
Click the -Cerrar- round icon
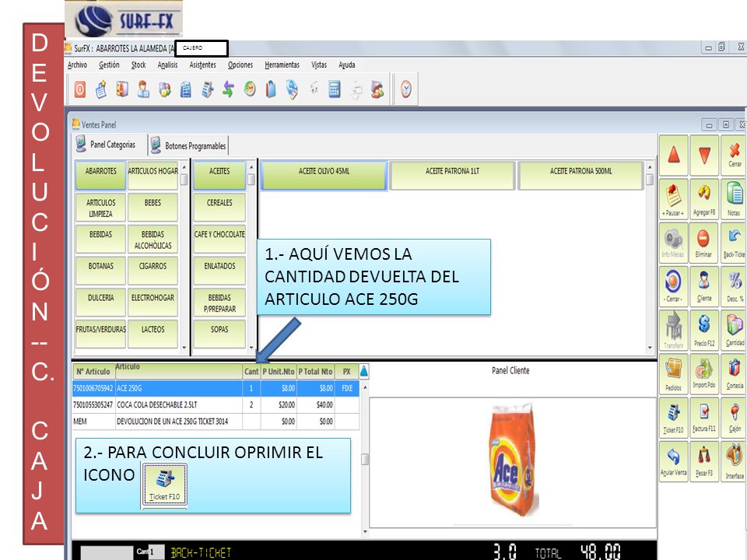(x=674, y=286)
